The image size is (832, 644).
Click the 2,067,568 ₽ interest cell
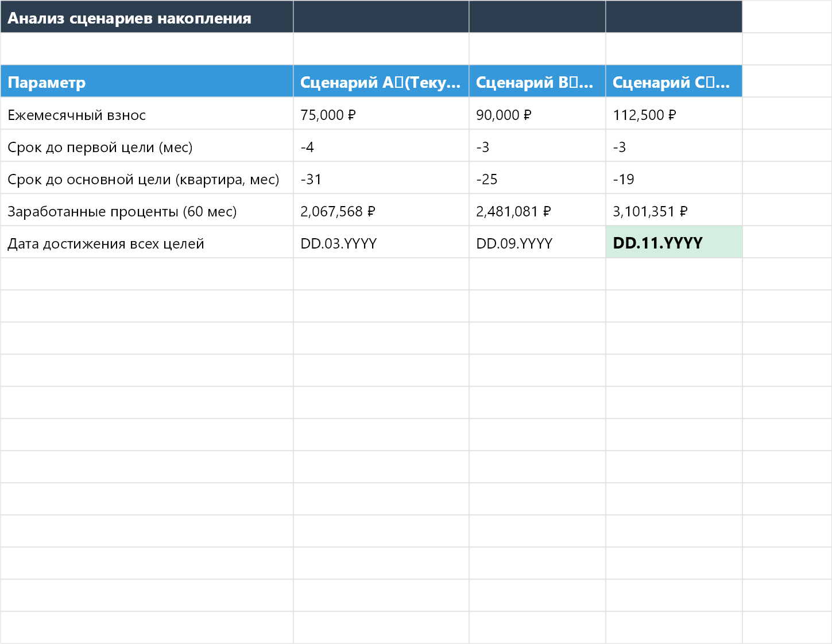point(381,211)
